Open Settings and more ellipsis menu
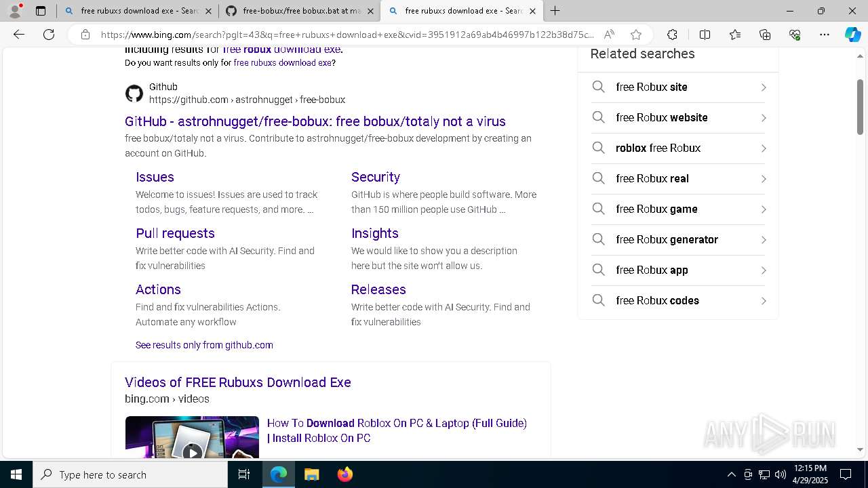Screen dimensions: 868x488 (x=825, y=35)
